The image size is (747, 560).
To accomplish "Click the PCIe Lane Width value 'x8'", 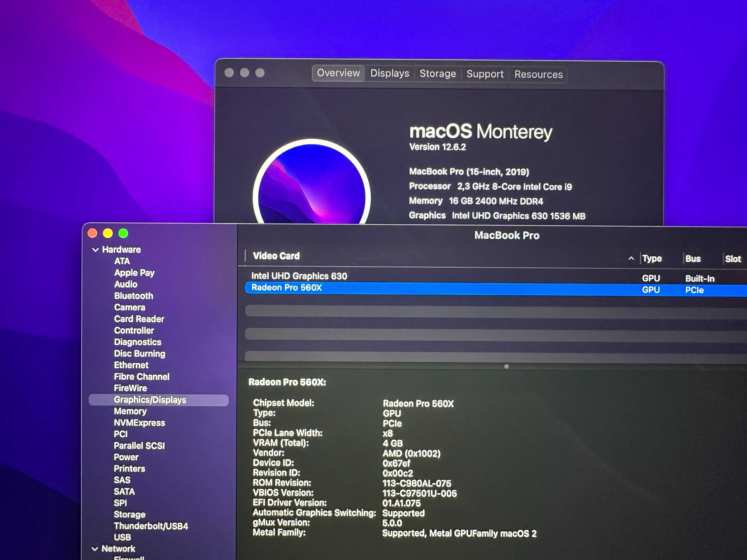I will 387,433.
